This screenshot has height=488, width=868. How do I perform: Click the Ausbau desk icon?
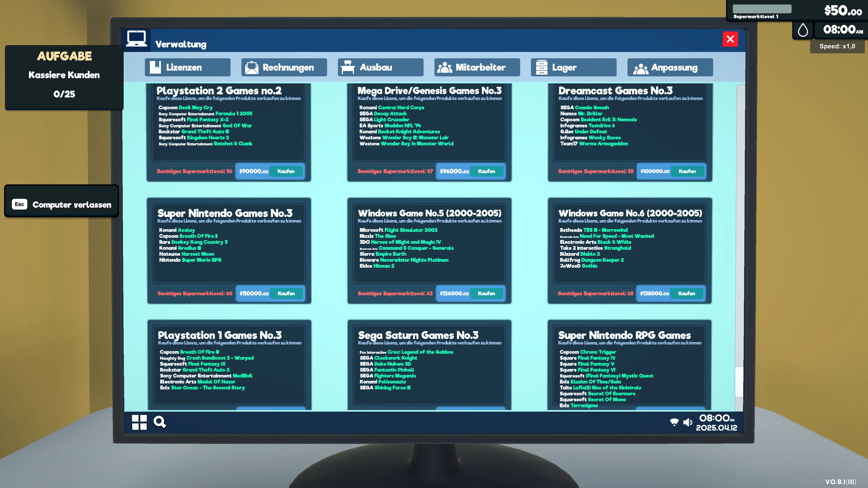point(347,67)
